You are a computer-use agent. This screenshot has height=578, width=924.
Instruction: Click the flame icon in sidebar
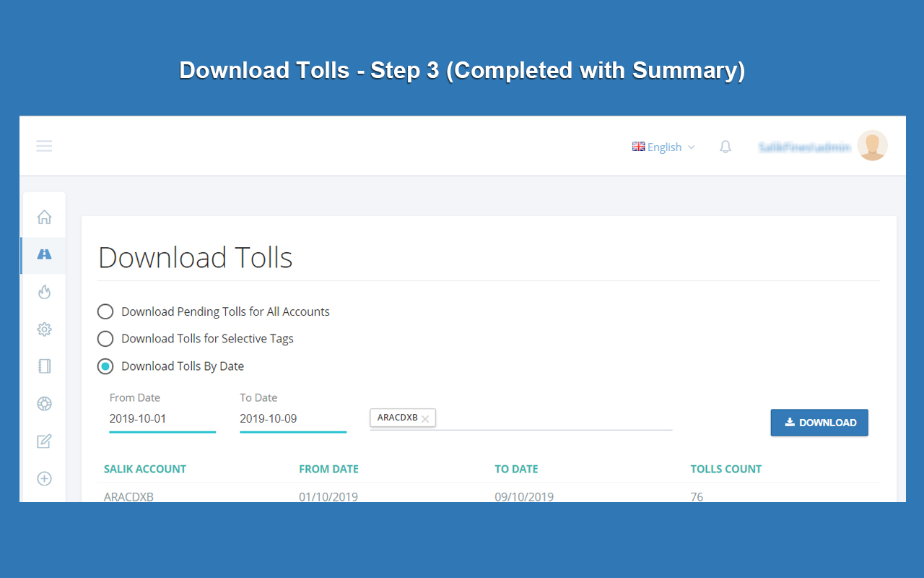[44, 291]
